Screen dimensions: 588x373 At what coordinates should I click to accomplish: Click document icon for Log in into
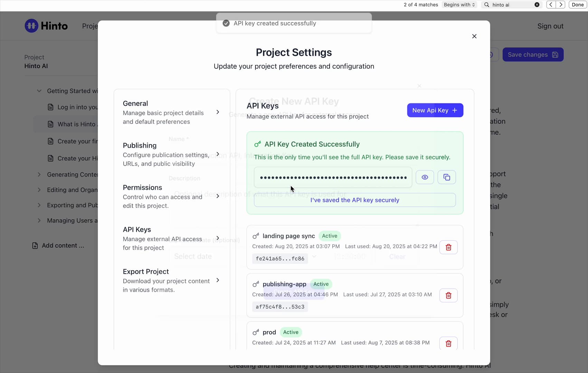pyautogui.click(x=50, y=107)
